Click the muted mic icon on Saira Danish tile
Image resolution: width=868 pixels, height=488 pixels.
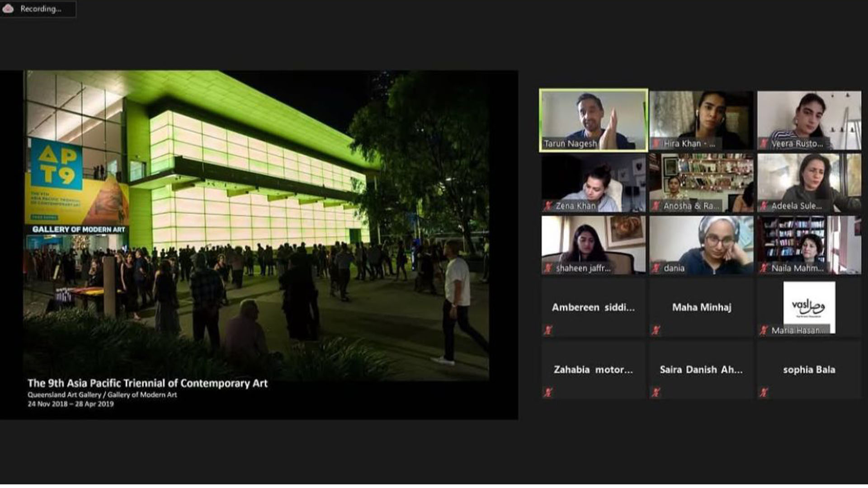pos(656,392)
